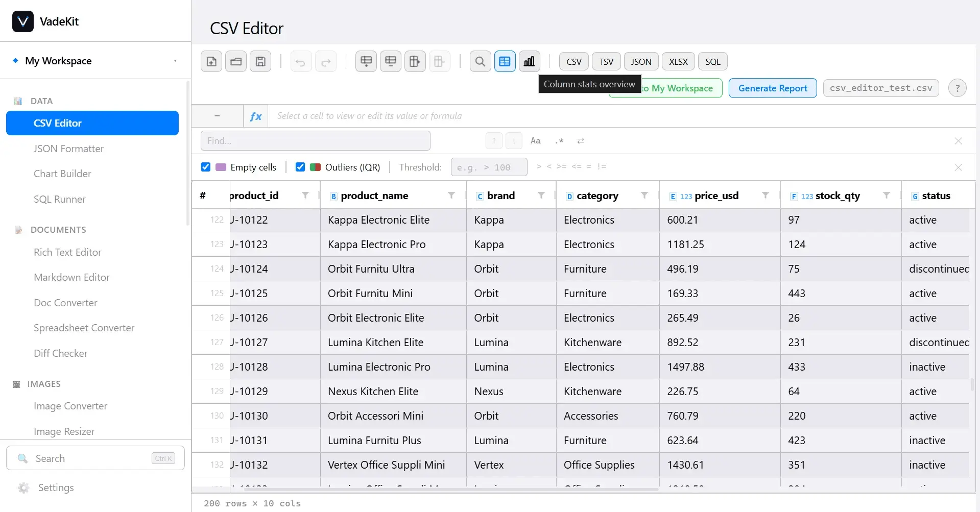Open a file with the folder icon
The image size is (980, 512).
[236, 62]
